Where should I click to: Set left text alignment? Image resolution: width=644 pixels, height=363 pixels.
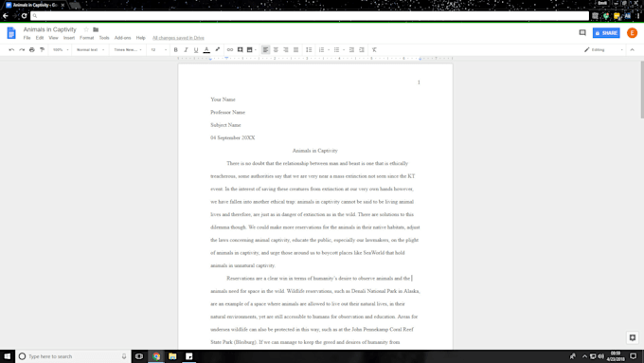point(266,49)
